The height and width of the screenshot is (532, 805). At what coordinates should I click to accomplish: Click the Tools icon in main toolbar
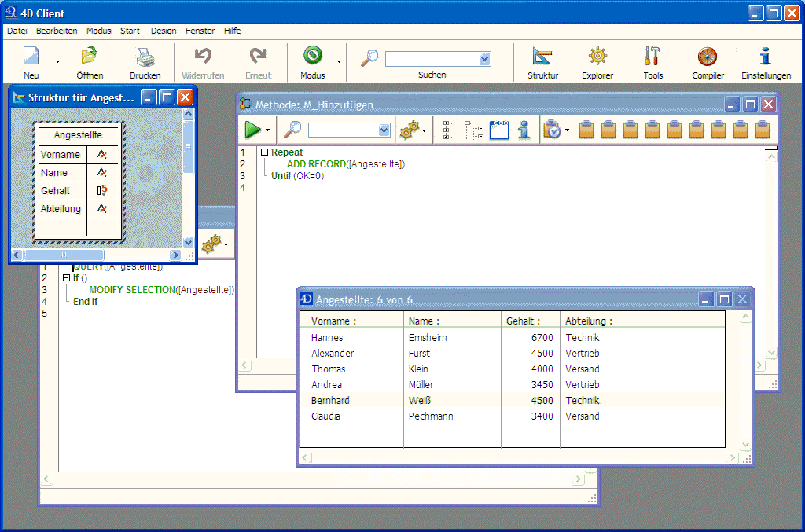pyautogui.click(x=652, y=58)
